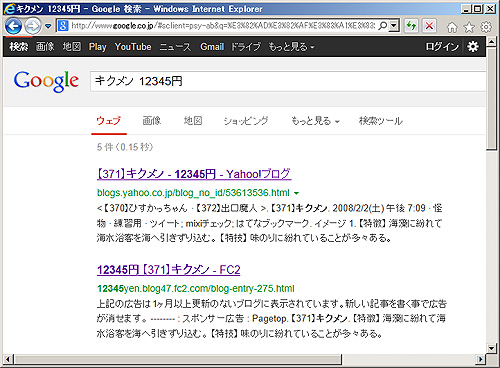The height and width of the screenshot is (368, 500).
Task: Click the red X stop loading button
Action: pos(429,26)
